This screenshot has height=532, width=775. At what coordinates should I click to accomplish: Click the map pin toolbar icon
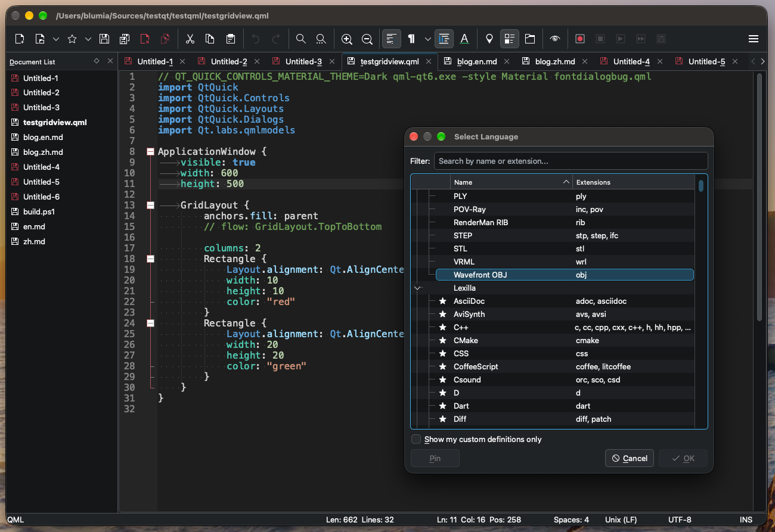(489, 39)
